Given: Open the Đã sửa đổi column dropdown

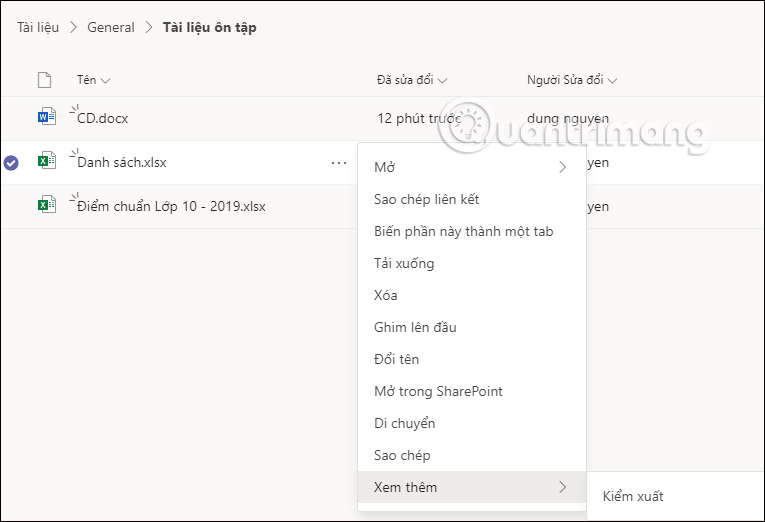Looking at the screenshot, I should [442, 80].
